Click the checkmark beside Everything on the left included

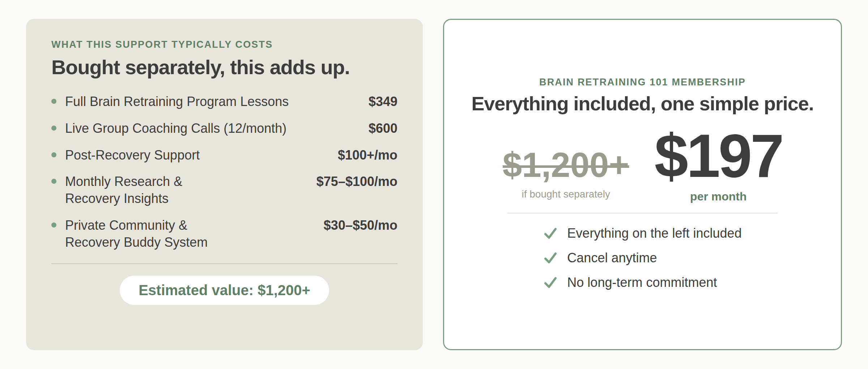click(550, 233)
